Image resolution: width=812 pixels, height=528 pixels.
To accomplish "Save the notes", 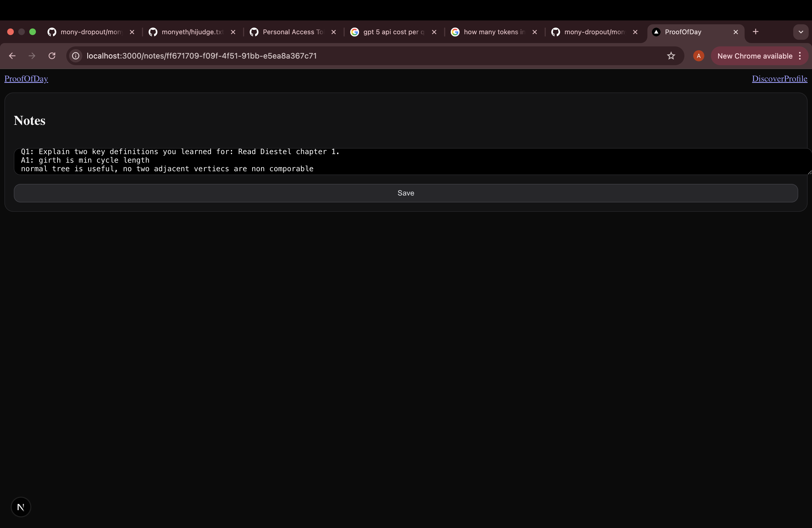I will (405, 193).
